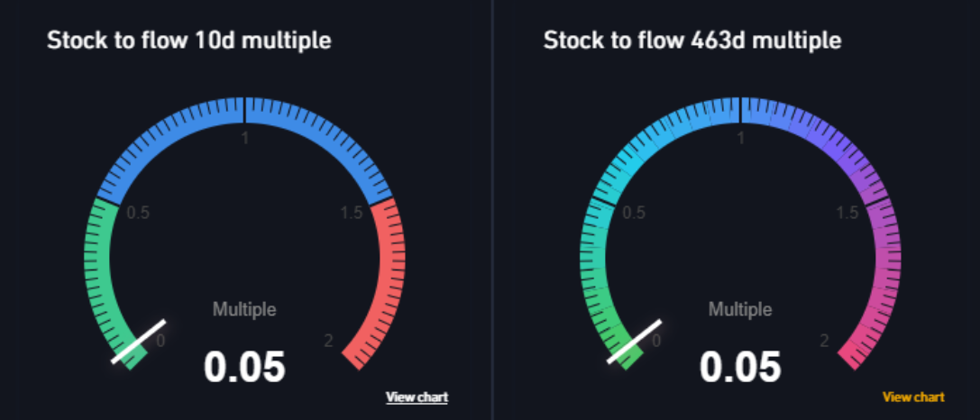
Task: Click the Multiple label in 10d gauge
Action: (244, 309)
